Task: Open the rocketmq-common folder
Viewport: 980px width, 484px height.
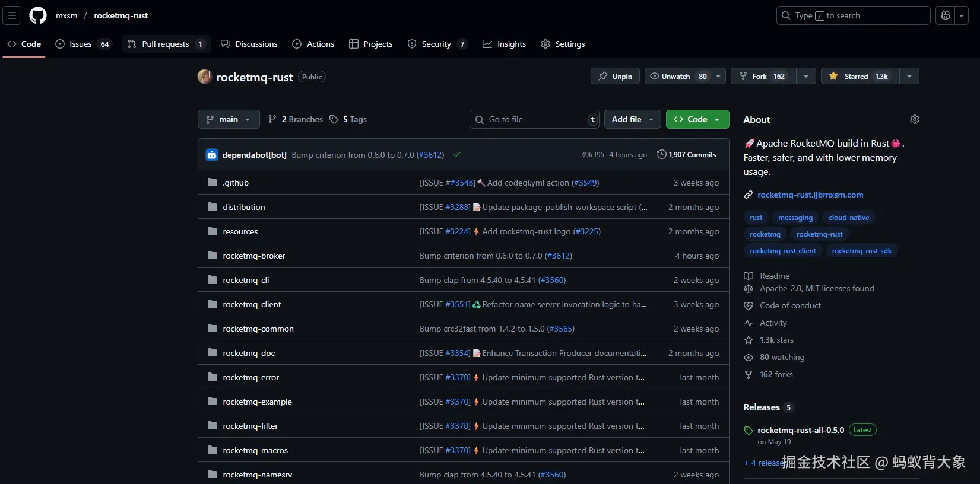Action: 258,329
